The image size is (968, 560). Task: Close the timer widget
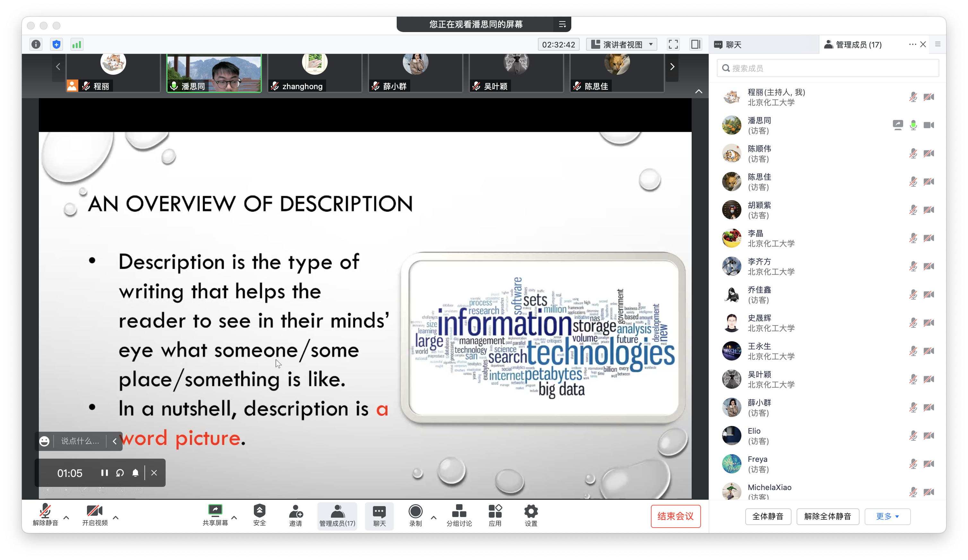[154, 473]
